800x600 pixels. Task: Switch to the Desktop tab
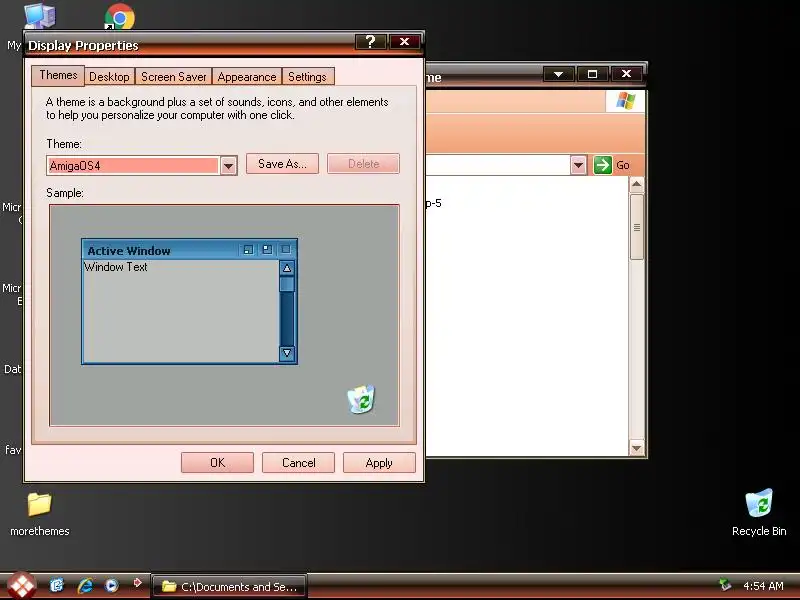pos(109,77)
